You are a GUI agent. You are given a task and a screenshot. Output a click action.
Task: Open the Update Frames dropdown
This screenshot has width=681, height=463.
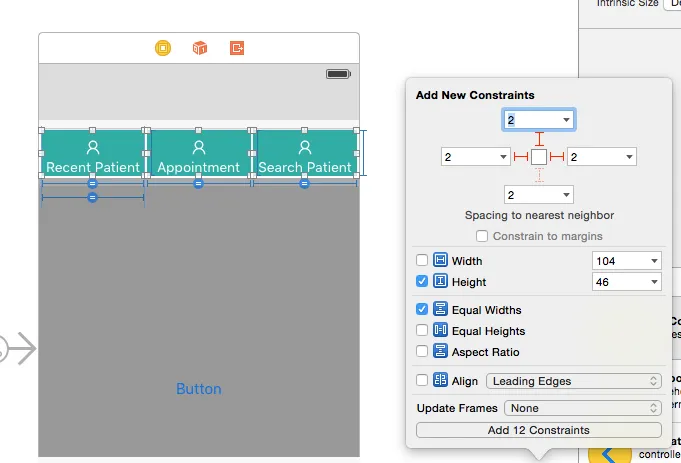pyautogui.click(x=582, y=408)
